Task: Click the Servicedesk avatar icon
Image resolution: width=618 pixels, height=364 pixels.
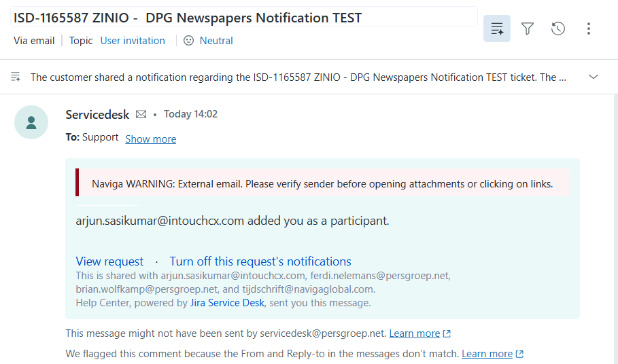Action: (x=31, y=122)
